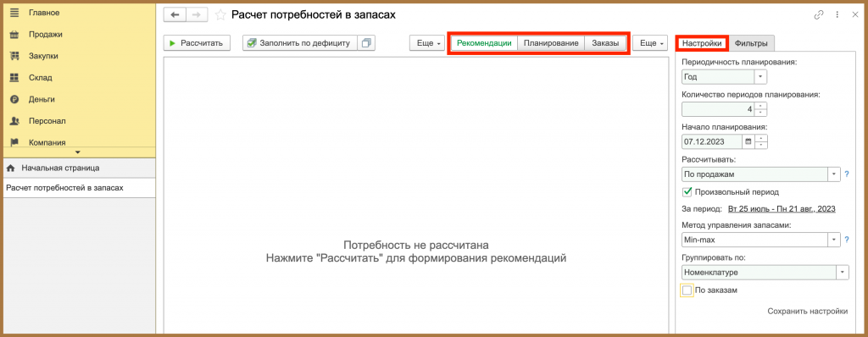868x337 pixels.
Task: Navigate back with the left arrow
Action: tap(175, 15)
